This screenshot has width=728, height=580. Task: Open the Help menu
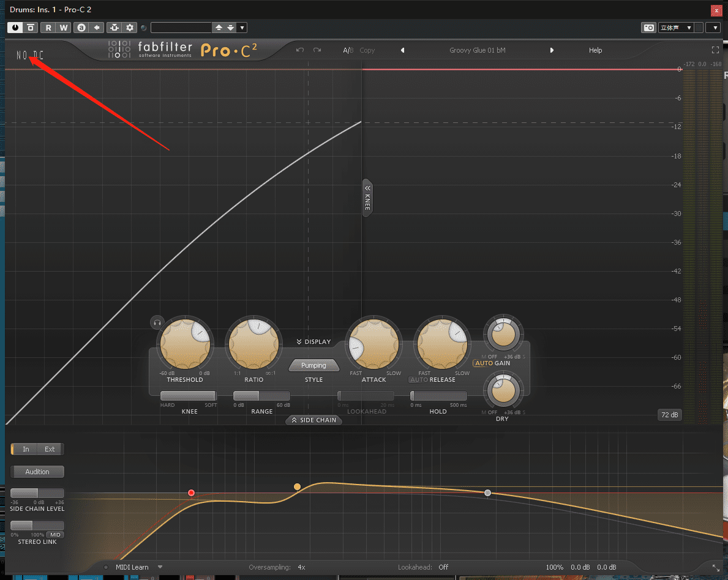point(595,50)
